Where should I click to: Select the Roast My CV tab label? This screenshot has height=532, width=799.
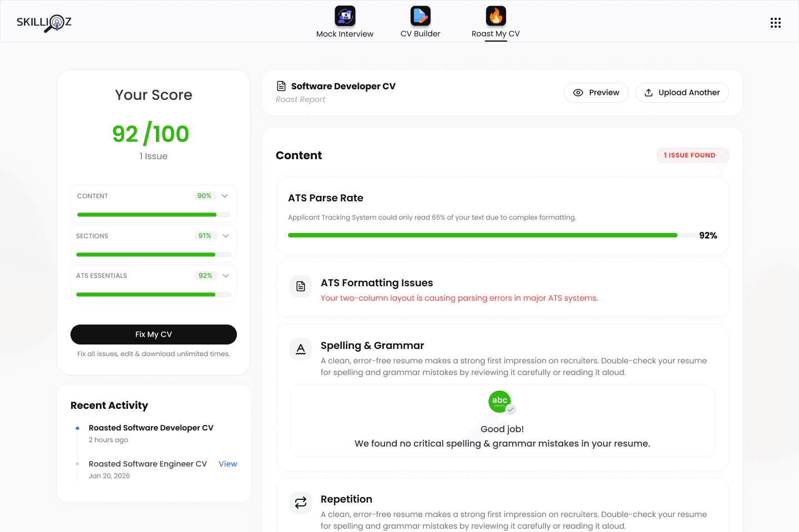click(495, 34)
